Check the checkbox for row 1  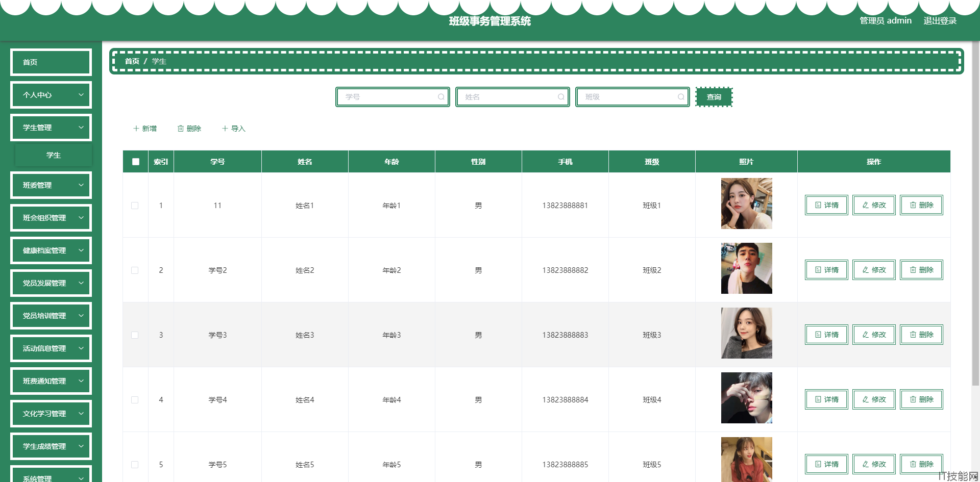tap(135, 206)
